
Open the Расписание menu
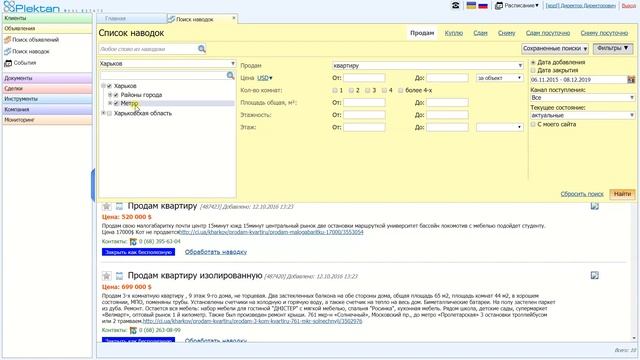click(522, 6)
